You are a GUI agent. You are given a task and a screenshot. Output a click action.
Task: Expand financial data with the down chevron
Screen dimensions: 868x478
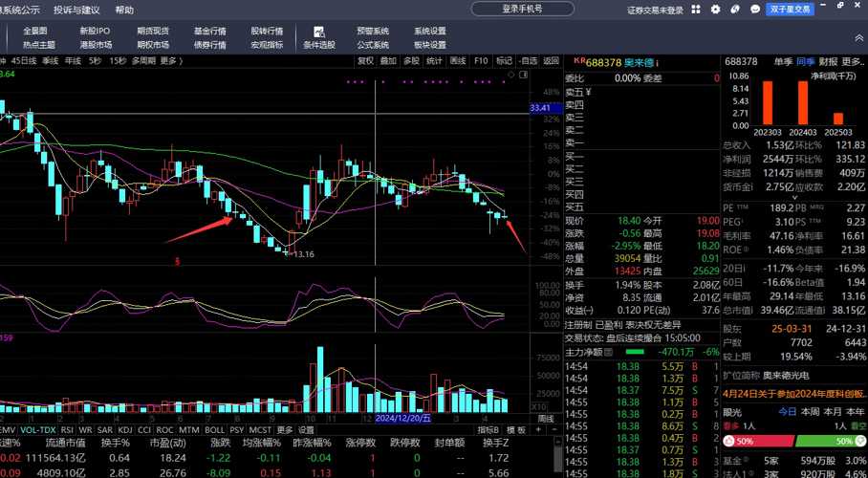(795, 197)
